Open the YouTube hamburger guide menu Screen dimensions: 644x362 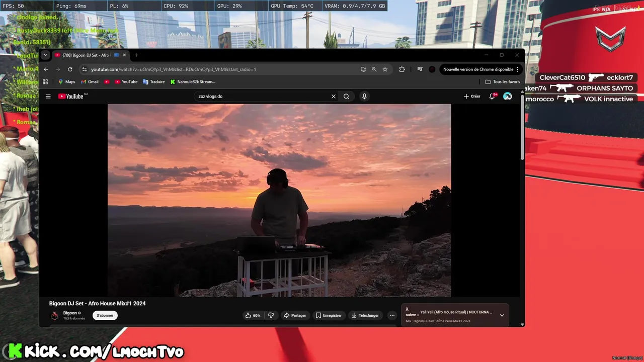[48, 96]
